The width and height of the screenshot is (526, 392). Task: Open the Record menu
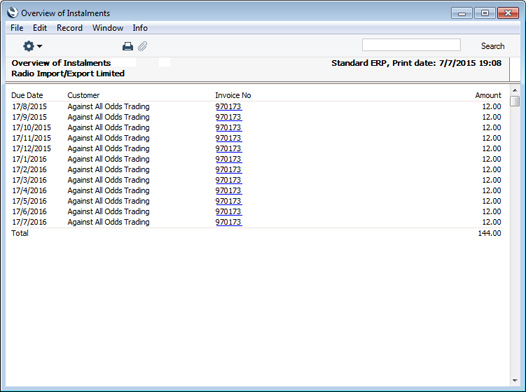pyautogui.click(x=69, y=28)
